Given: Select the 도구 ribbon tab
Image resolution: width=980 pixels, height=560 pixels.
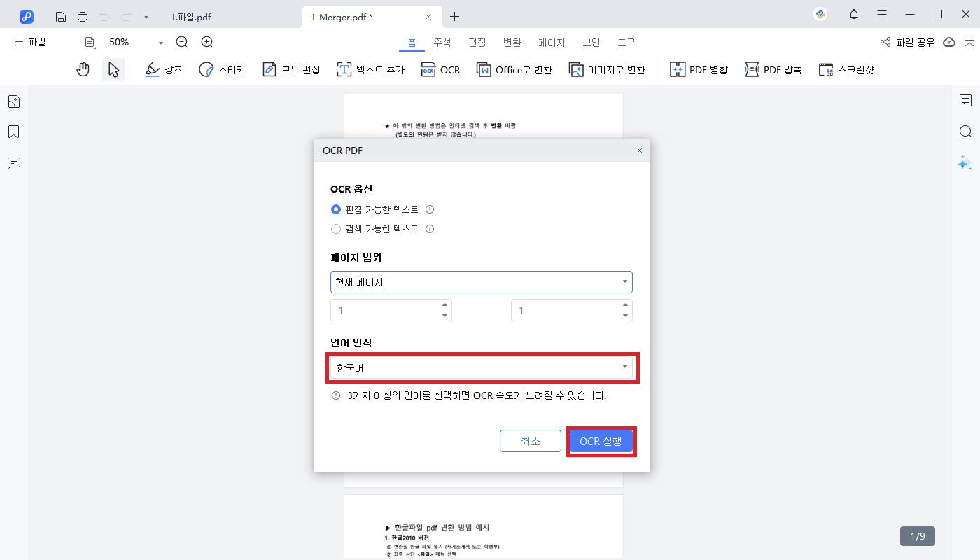Looking at the screenshot, I should [626, 42].
